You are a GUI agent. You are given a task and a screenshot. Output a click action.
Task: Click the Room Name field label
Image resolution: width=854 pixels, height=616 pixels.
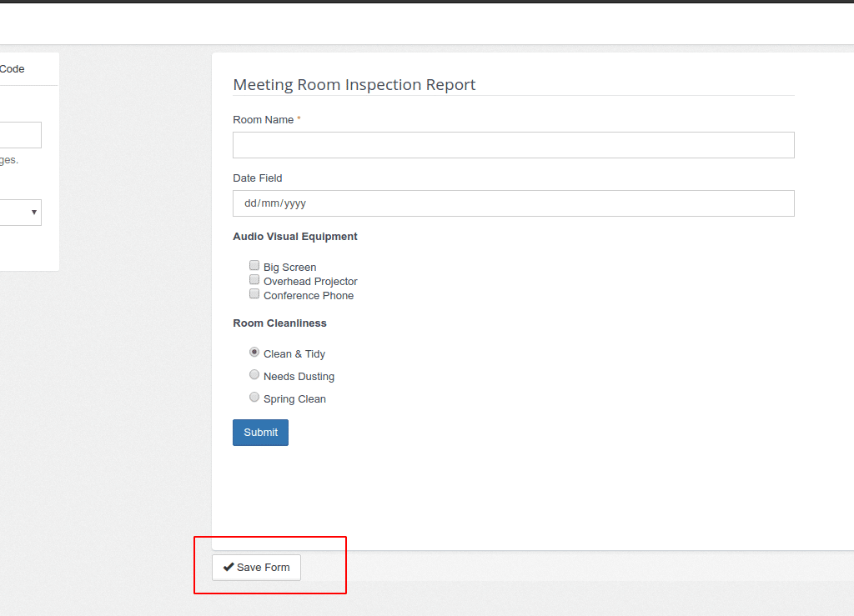pyautogui.click(x=263, y=120)
